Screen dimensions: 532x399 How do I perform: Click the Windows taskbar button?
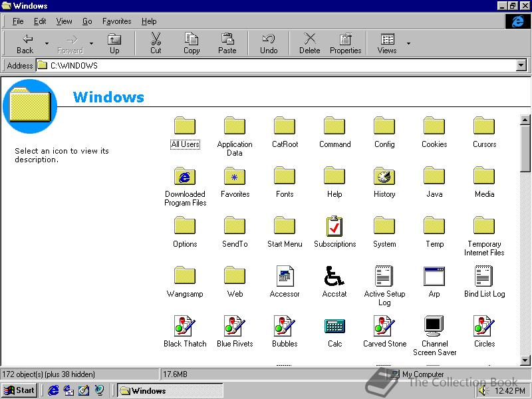coord(170,390)
